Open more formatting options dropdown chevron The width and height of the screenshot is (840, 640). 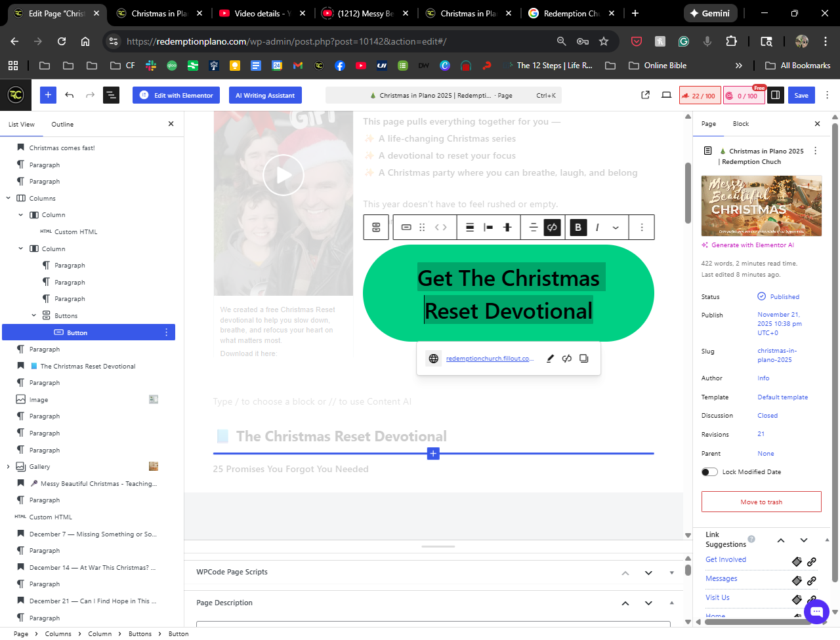pos(616,228)
